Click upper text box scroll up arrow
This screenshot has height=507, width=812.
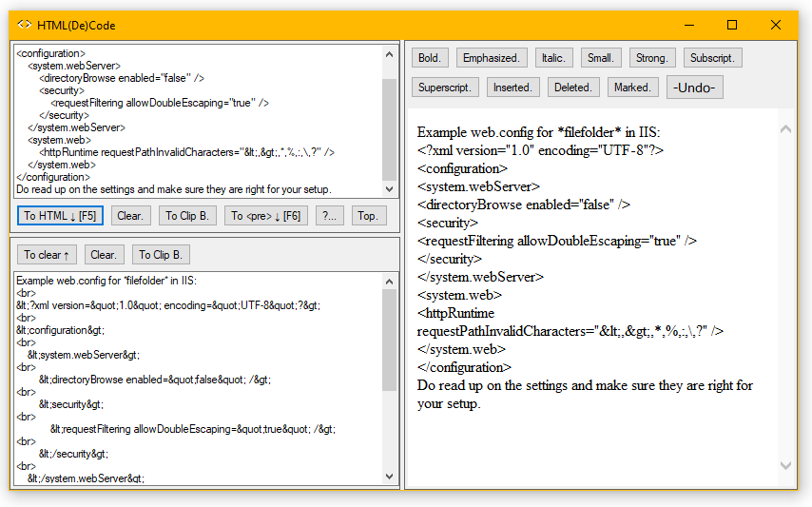(390, 54)
